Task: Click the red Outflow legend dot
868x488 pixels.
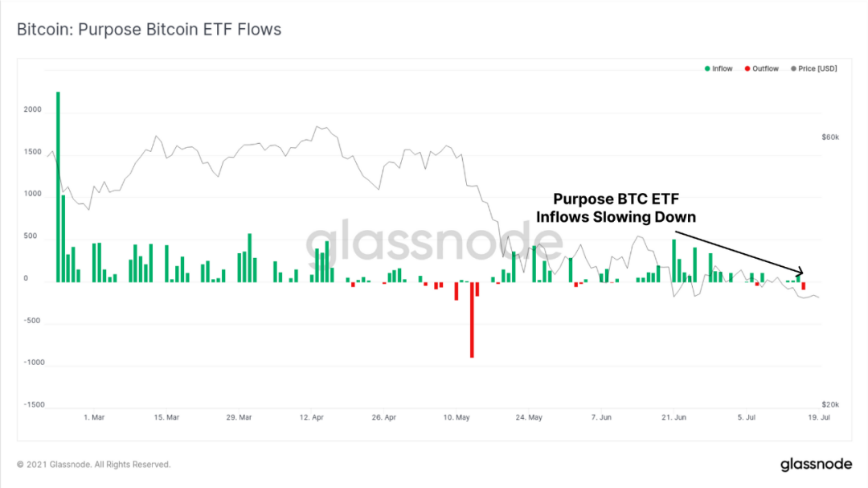Action: click(x=747, y=68)
